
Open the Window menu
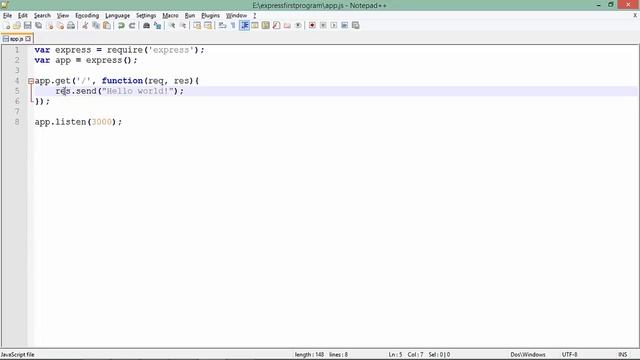236,16
